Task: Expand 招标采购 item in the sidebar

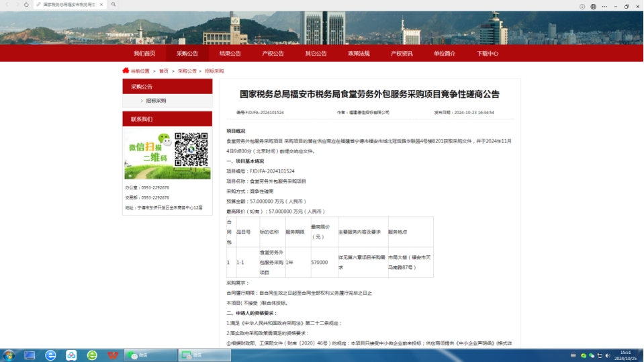Action: [x=156, y=101]
